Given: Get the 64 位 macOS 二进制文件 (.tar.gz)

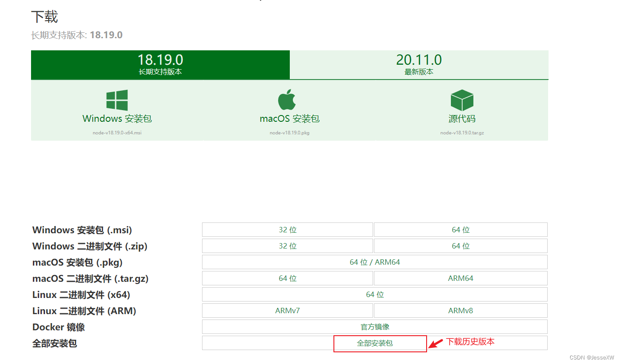Looking at the screenshot, I should pos(288,278).
